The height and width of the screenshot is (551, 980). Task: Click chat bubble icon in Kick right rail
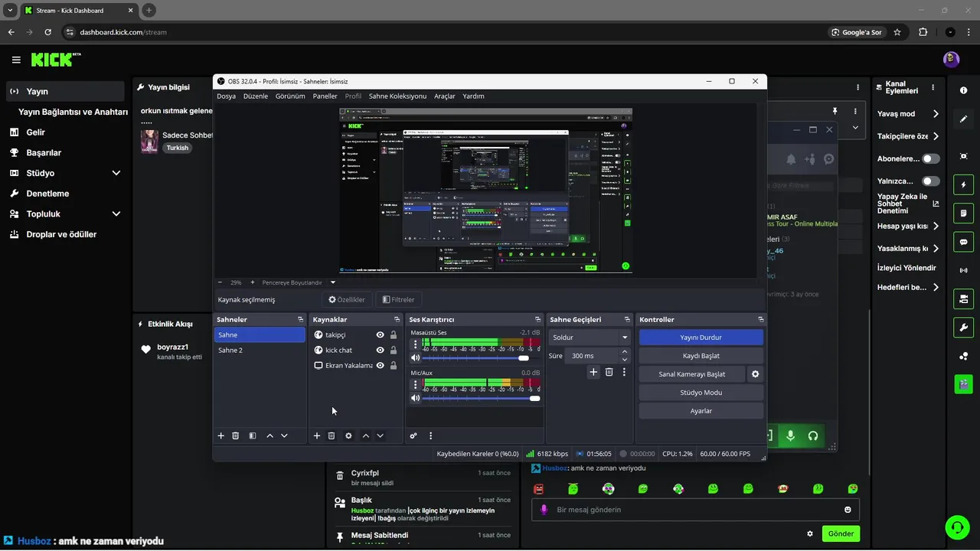click(963, 242)
